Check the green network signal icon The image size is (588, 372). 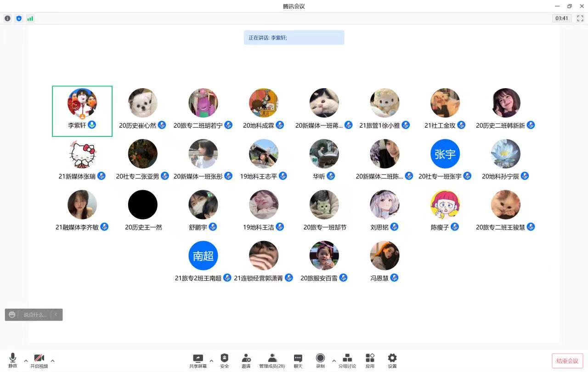pyautogui.click(x=30, y=18)
